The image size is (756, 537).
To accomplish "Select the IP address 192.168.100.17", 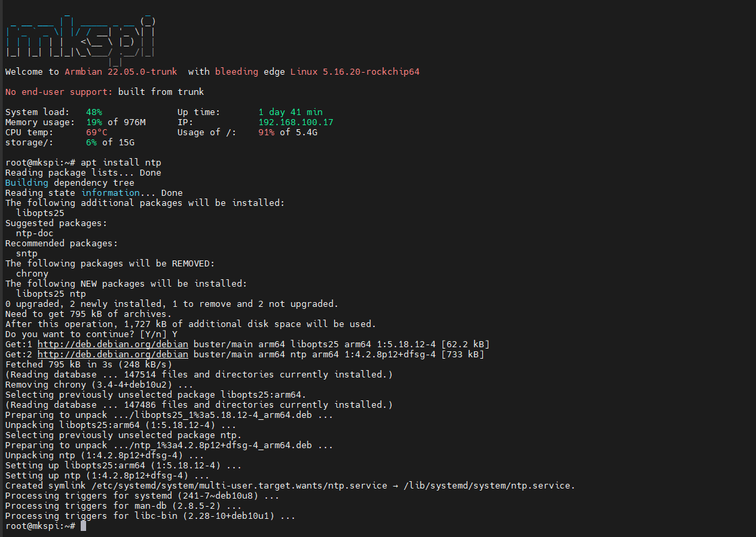I will point(295,122).
